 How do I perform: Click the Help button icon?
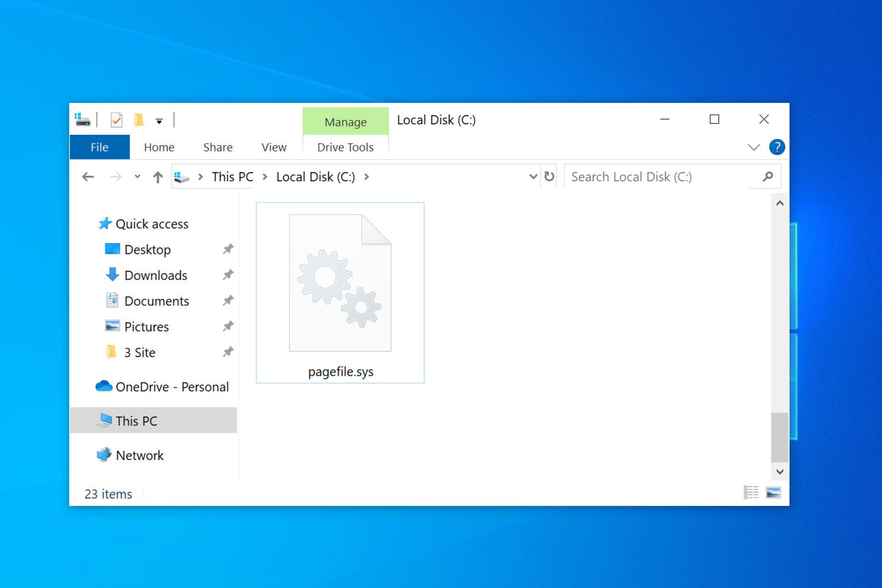coord(777,147)
